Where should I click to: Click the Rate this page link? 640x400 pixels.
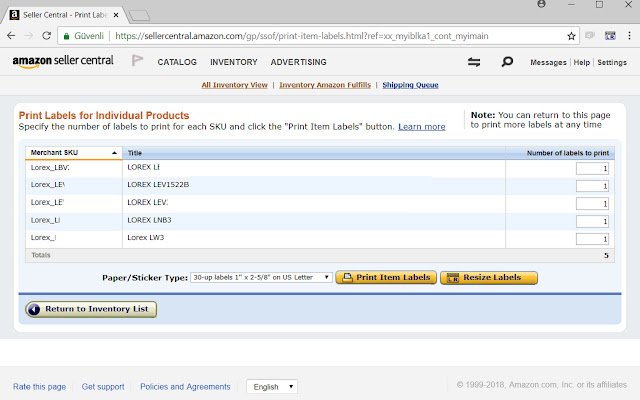pos(39,387)
